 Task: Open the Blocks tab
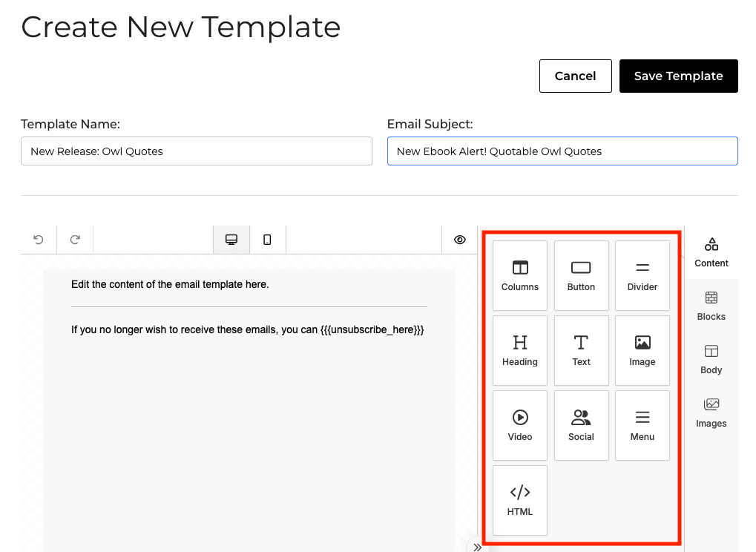[711, 306]
